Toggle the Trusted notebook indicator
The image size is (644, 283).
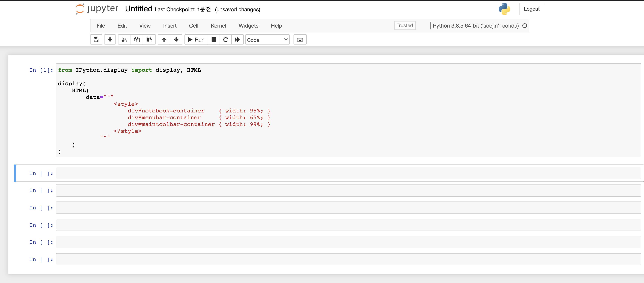click(x=404, y=25)
